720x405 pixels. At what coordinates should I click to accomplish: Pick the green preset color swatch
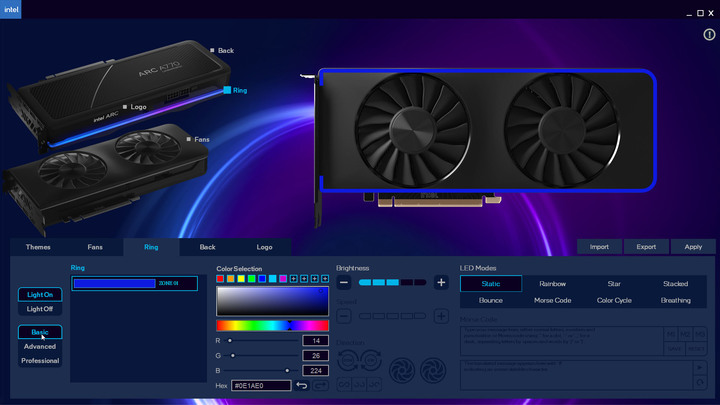click(252, 279)
